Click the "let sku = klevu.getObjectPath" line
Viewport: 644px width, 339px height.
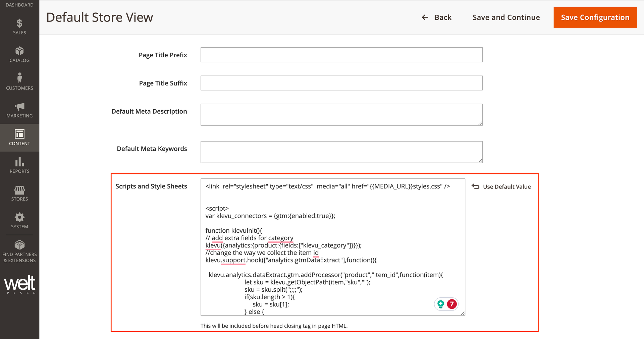pyautogui.click(x=307, y=282)
